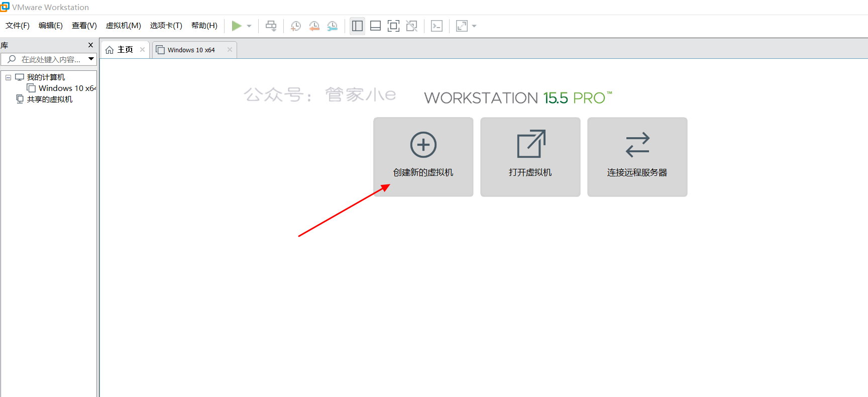Take a snapshot with the clock-plus icon

(296, 26)
